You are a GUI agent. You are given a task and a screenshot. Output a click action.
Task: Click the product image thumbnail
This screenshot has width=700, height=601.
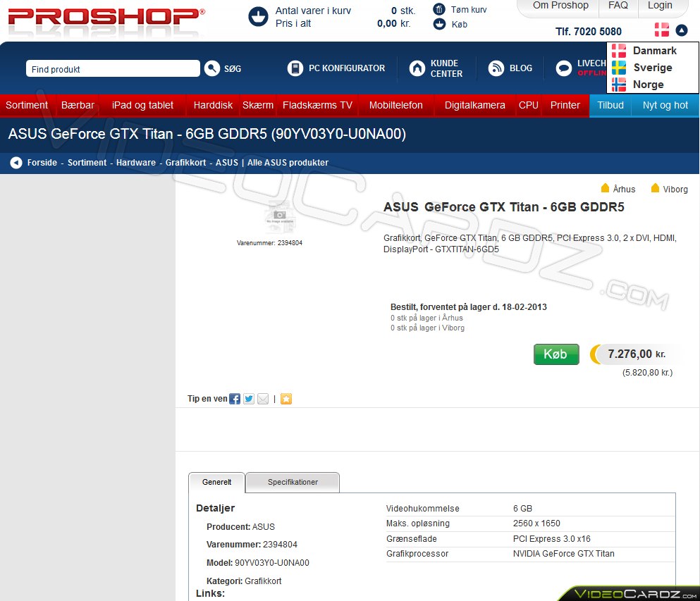[280, 217]
